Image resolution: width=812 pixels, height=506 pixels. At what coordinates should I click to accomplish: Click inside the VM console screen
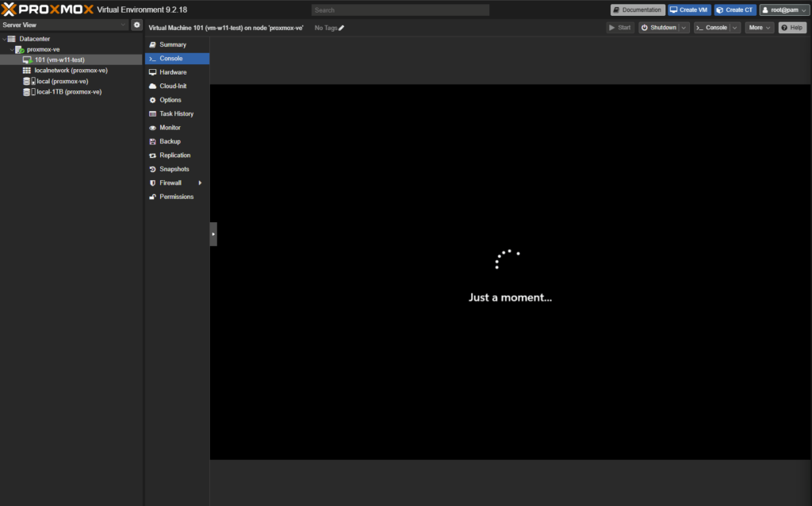click(x=510, y=272)
